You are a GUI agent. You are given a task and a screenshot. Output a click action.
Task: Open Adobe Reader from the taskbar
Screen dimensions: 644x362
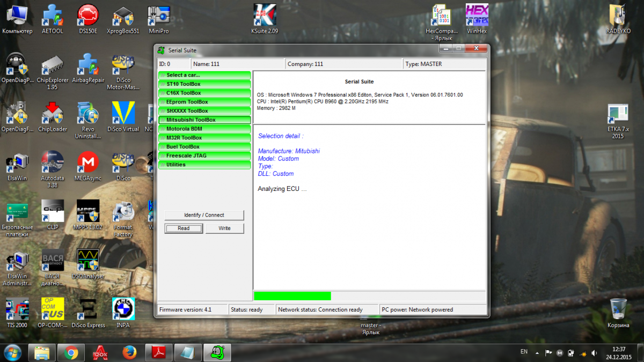pyautogui.click(x=159, y=352)
